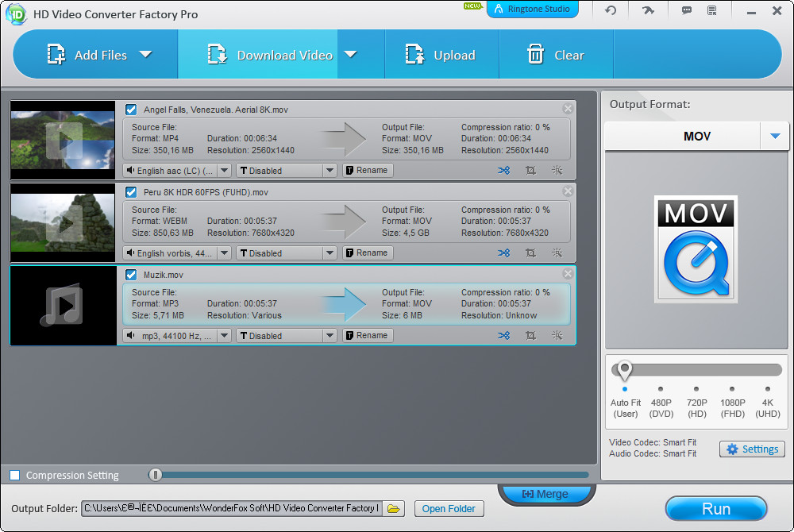The height and width of the screenshot is (532, 794).
Task: Click the crop icon for Muzik.mov row
Action: [x=530, y=336]
